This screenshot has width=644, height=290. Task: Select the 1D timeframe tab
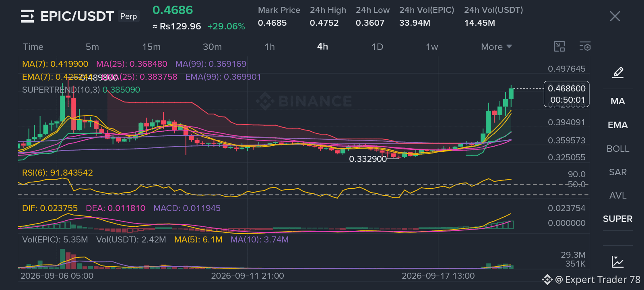click(x=377, y=47)
